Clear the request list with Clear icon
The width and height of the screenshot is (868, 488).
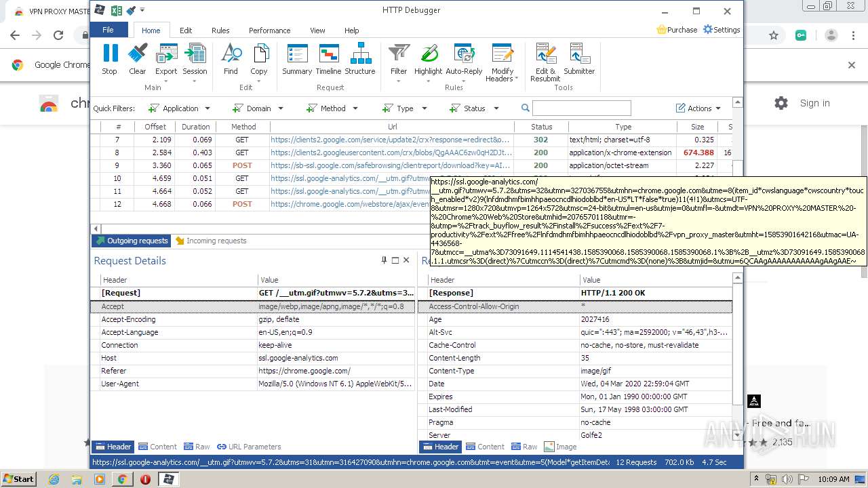137,59
